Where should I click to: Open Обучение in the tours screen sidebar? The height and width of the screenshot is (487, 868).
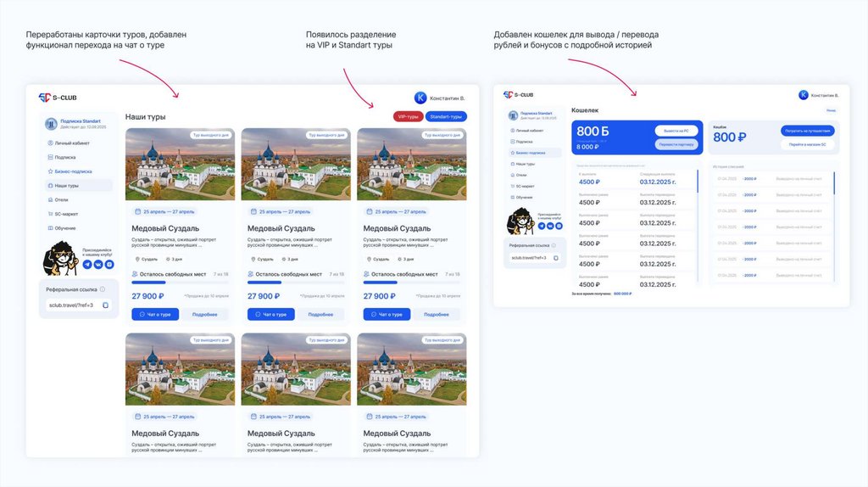click(61, 228)
